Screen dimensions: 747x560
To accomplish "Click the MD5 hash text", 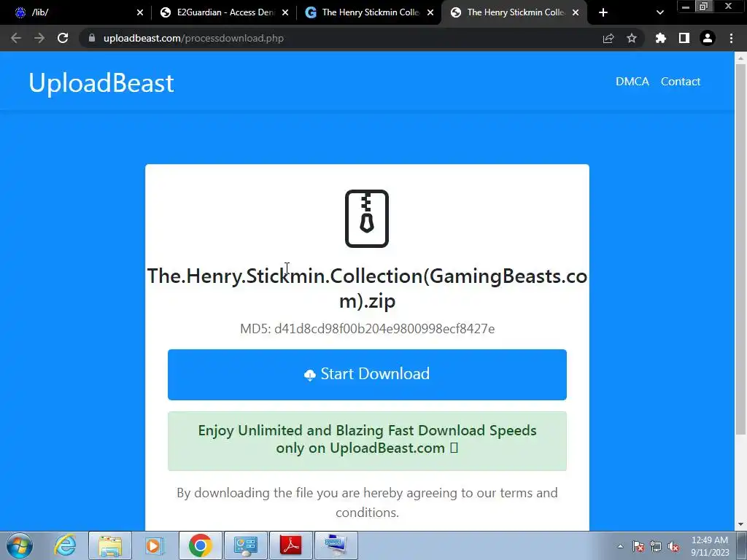I will [367, 329].
